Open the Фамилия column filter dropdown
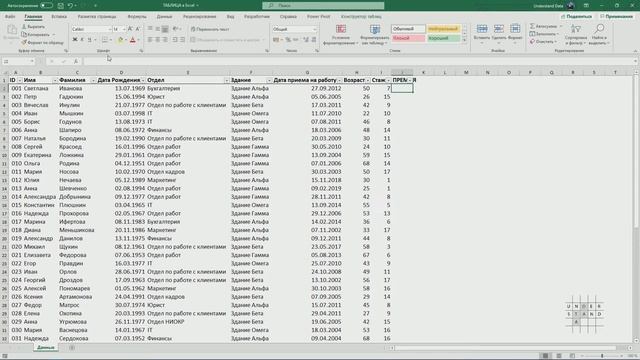Screen dimensions: 640x360 pos(93,80)
